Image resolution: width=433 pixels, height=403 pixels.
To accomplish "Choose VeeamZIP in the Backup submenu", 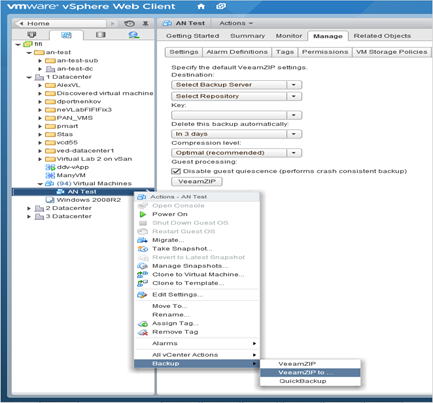I will coord(310,364).
